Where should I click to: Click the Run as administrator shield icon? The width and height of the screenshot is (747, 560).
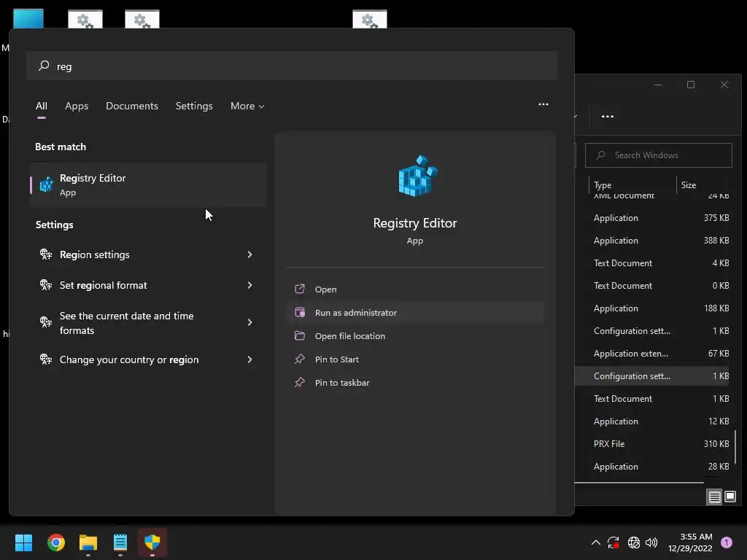pyautogui.click(x=300, y=312)
